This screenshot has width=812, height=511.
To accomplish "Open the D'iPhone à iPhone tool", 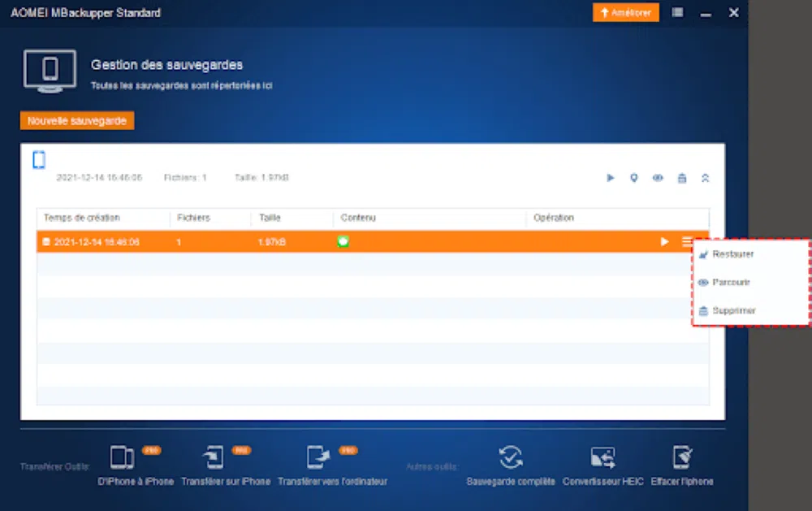I will point(136,466).
